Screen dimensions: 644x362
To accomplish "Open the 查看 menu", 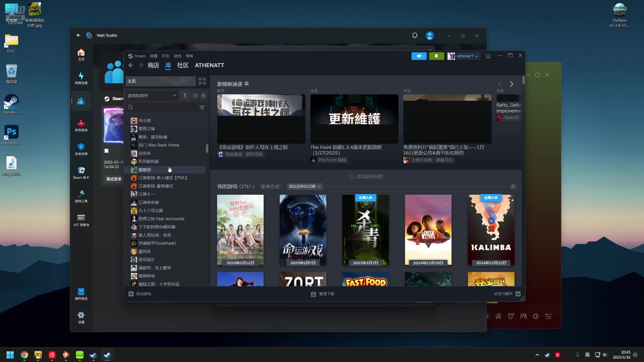I will (154, 56).
